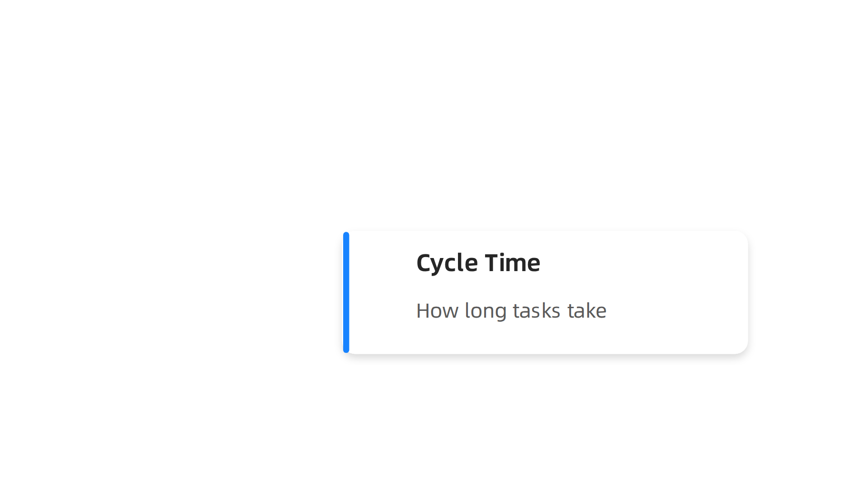Click the top end of the blue bar
This screenshot has width=868, height=488.
pyautogui.click(x=346, y=235)
